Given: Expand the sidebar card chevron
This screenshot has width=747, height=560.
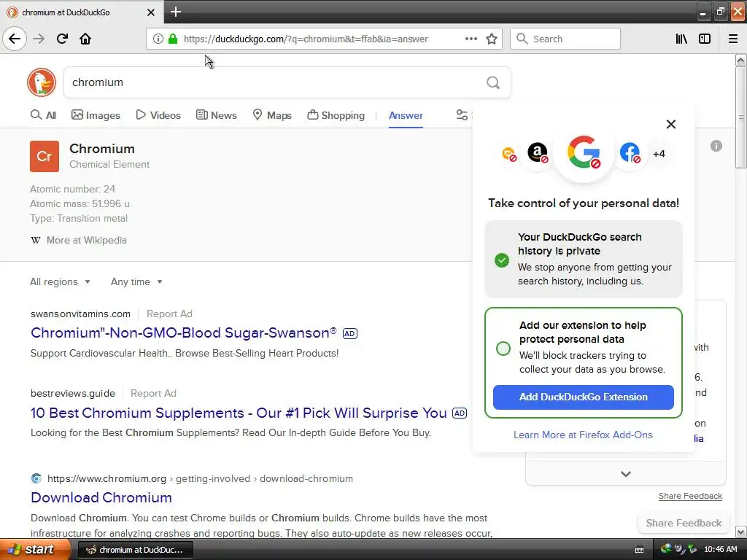Looking at the screenshot, I should coord(626,474).
